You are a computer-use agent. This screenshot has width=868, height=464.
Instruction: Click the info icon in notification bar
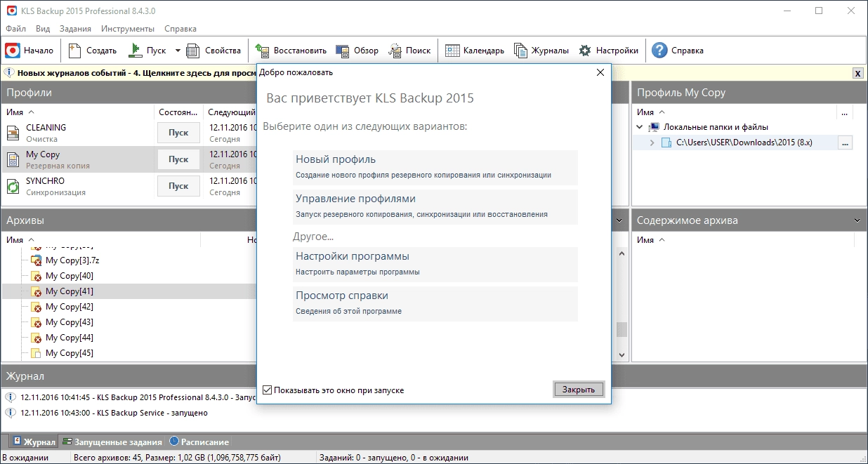(10, 72)
